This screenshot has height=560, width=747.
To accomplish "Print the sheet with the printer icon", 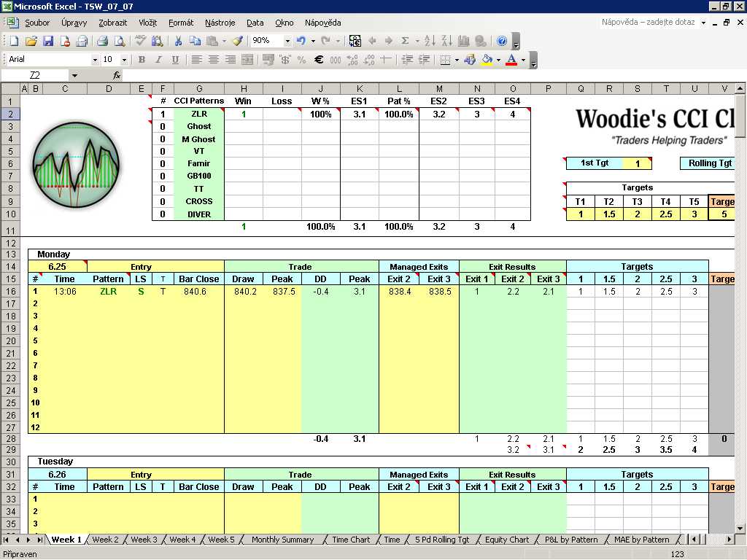I will point(102,41).
